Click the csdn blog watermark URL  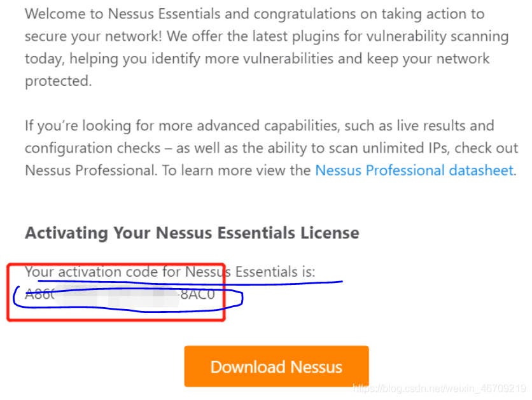[x=439, y=388]
